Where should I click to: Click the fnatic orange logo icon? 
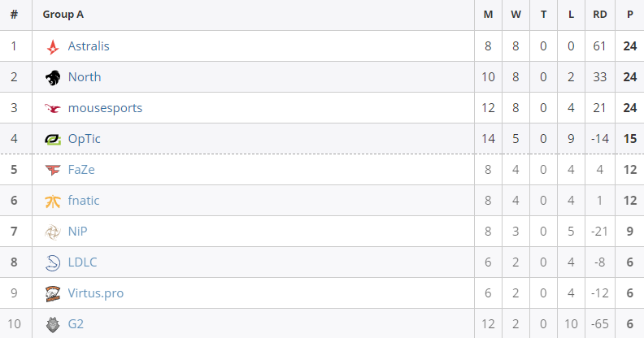[53, 201]
